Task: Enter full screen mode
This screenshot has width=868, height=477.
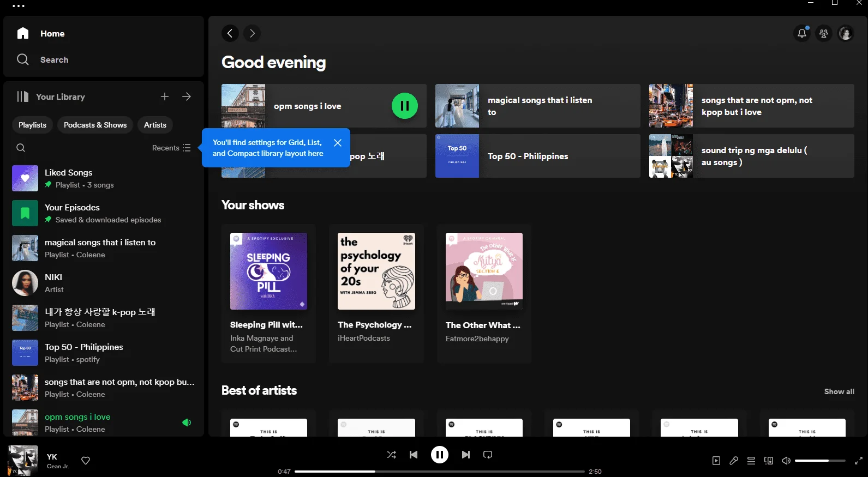Action: (x=858, y=461)
